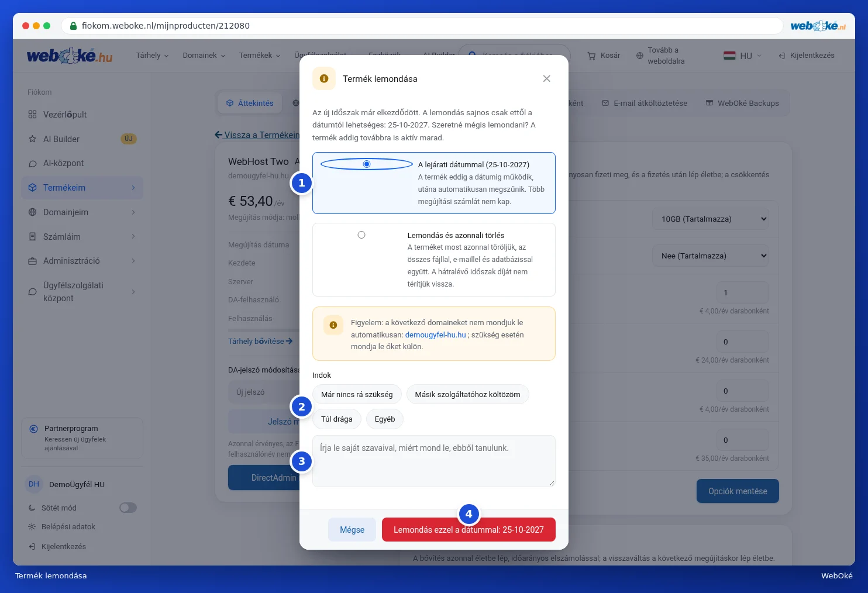Click the Ügyfélszolgálati központ chat icon
The width and height of the screenshot is (868, 593).
tap(33, 292)
